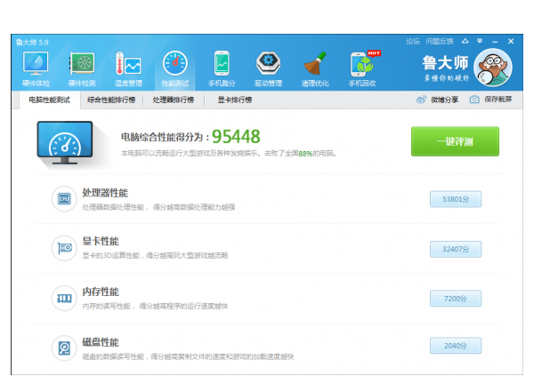Open the title bar dropdown menu arrow
This screenshot has height=392, width=534.
480,41
